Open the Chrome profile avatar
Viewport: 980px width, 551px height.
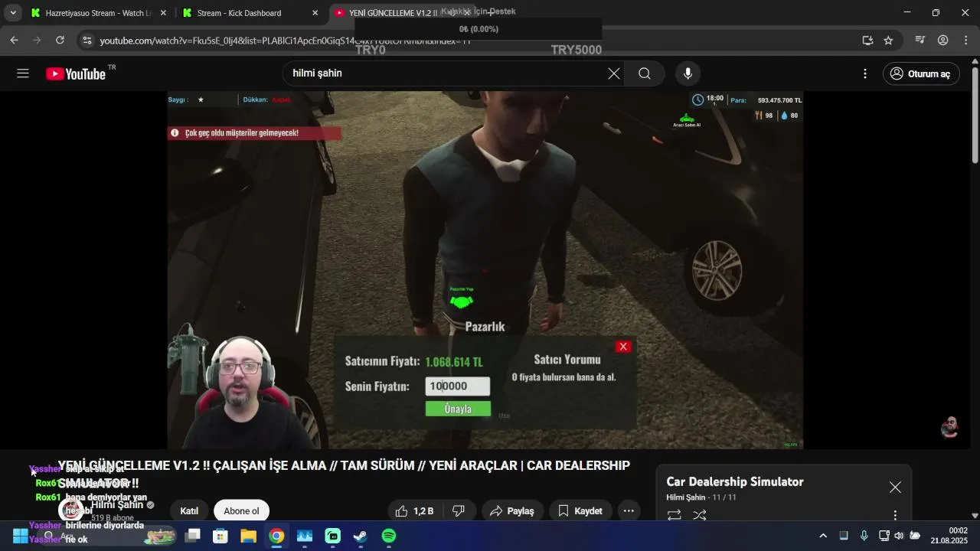click(x=943, y=40)
